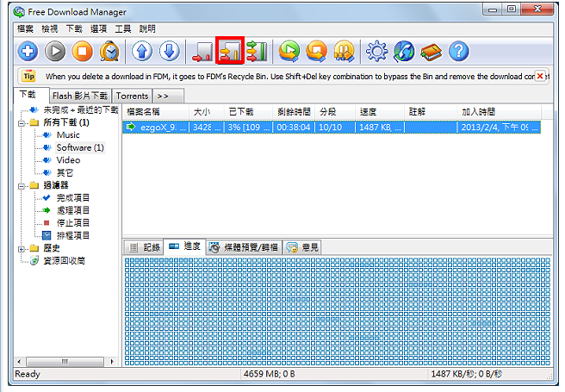Open the book help contents icon

click(431, 51)
